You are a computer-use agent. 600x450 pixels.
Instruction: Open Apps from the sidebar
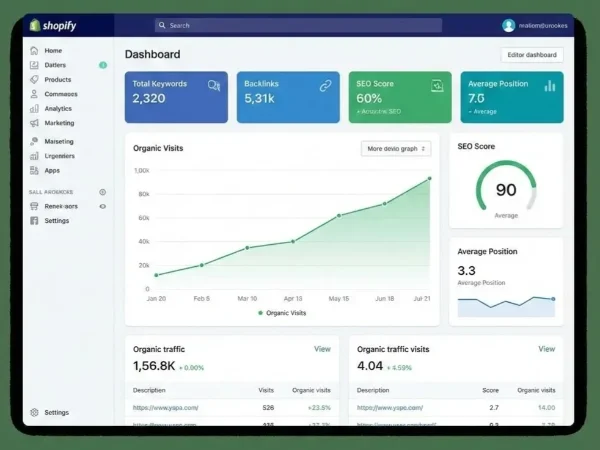(x=52, y=170)
